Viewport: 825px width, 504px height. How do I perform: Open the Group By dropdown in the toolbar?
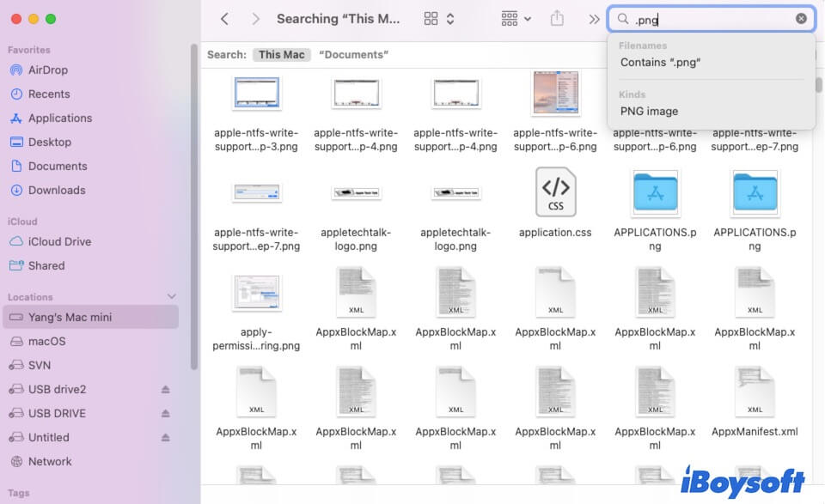[x=514, y=17]
